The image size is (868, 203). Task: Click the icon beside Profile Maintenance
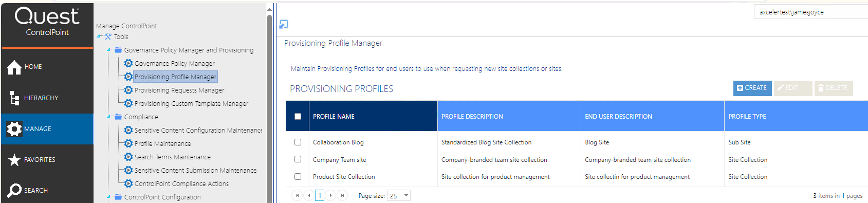[128, 143]
